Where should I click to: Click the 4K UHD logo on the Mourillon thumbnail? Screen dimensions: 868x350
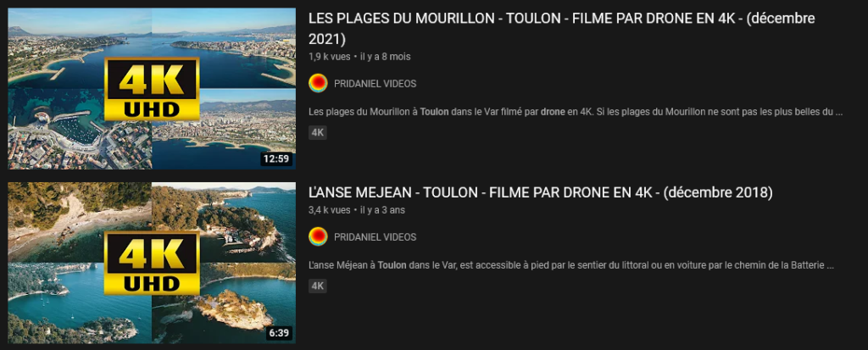point(152,89)
